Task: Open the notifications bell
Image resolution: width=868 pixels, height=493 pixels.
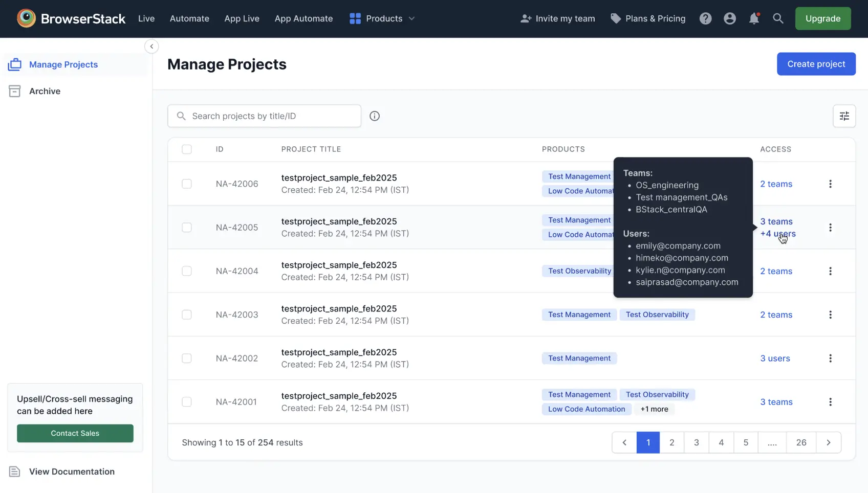Action: (x=754, y=18)
